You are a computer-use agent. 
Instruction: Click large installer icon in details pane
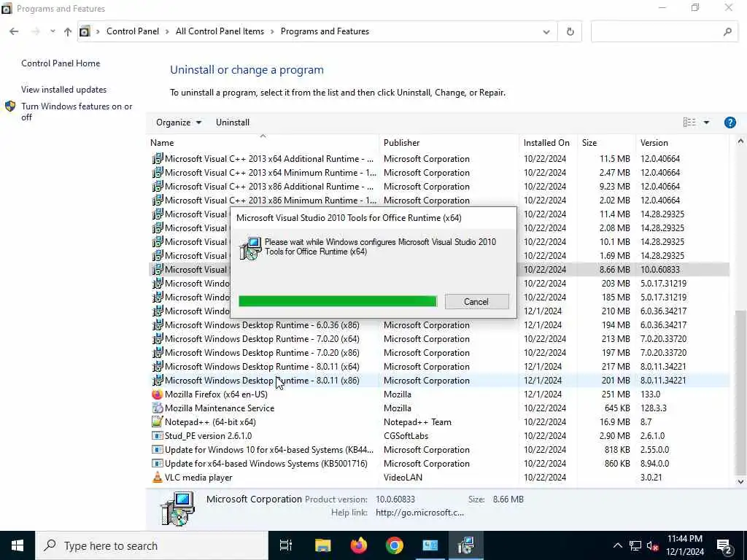click(x=177, y=508)
